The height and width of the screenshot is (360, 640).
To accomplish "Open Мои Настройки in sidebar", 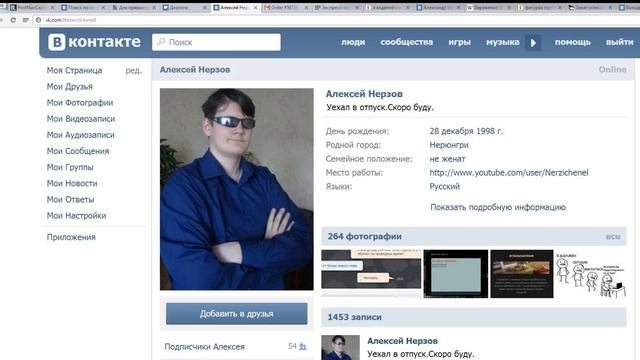I will pos(76,216).
